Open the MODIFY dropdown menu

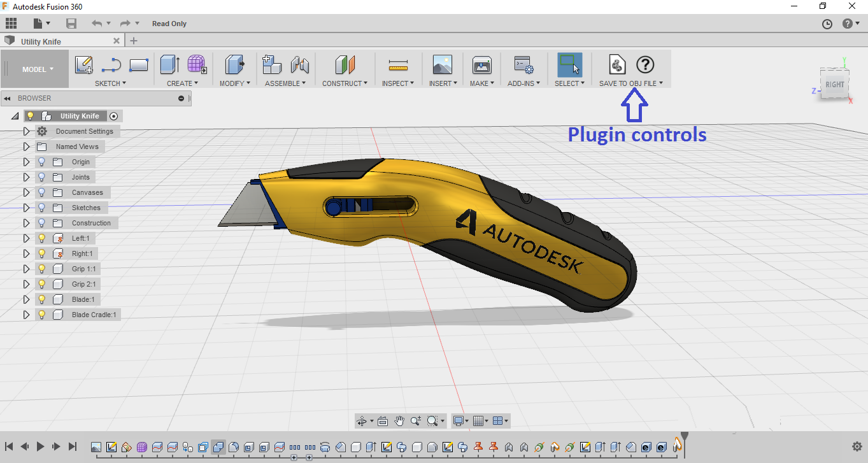(x=236, y=83)
